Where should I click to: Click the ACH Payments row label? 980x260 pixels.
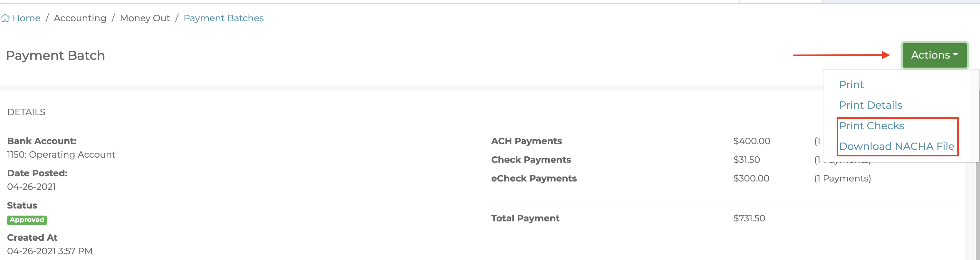(x=526, y=141)
